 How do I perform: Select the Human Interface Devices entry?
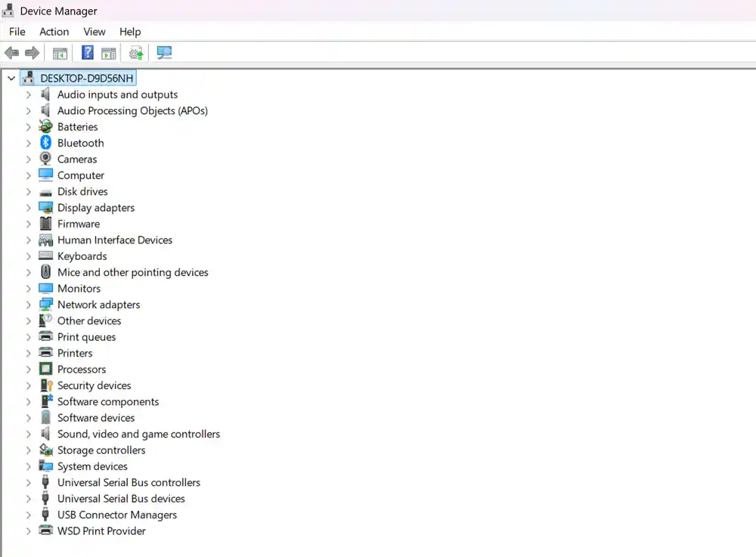tap(115, 240)
